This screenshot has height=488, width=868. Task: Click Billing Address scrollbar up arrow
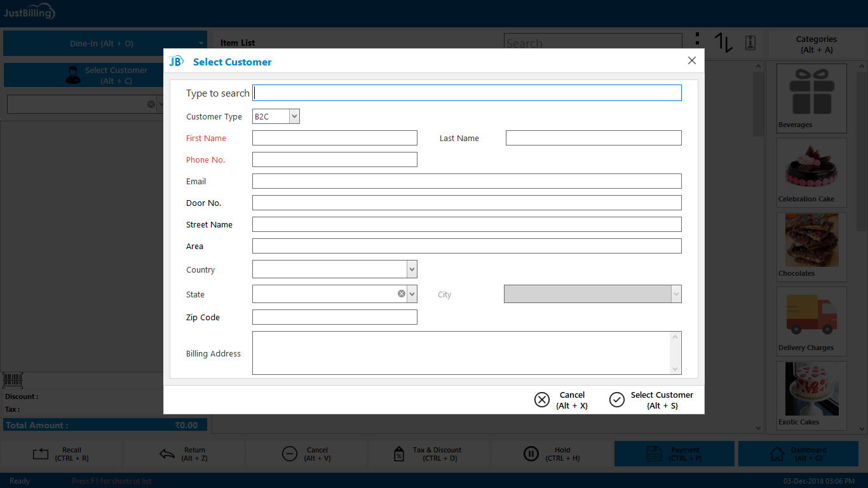coord(676,337)
